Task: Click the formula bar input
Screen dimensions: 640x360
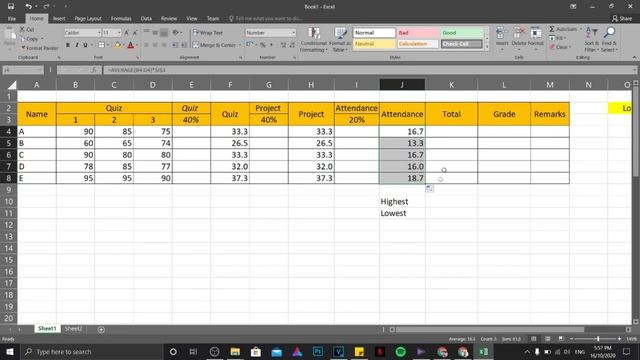Action: pos(369,70)
